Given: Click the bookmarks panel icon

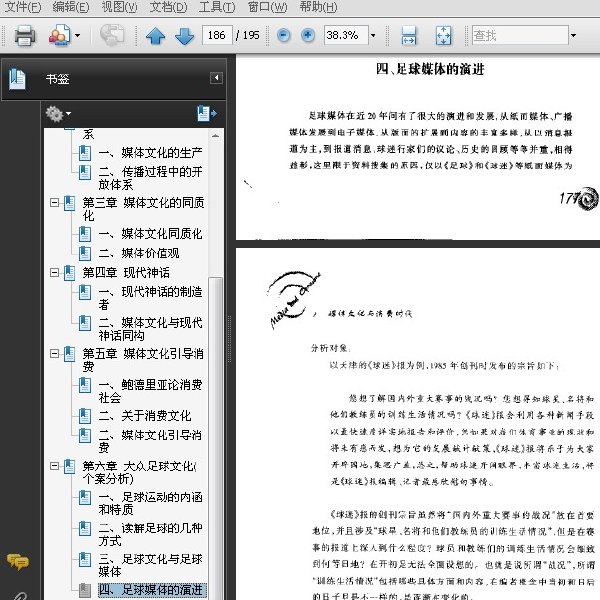Looking at the screenshot, I should [17, 79].
